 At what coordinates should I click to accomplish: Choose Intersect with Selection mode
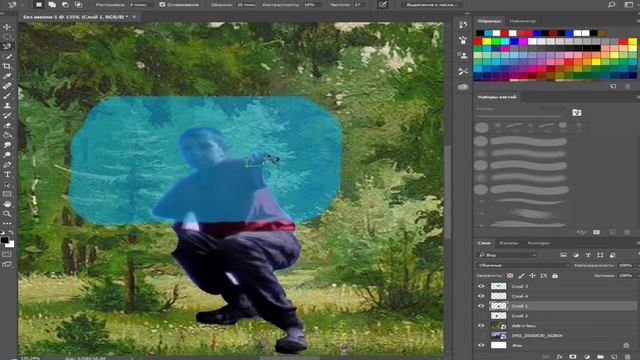click(x=78, y=4)
